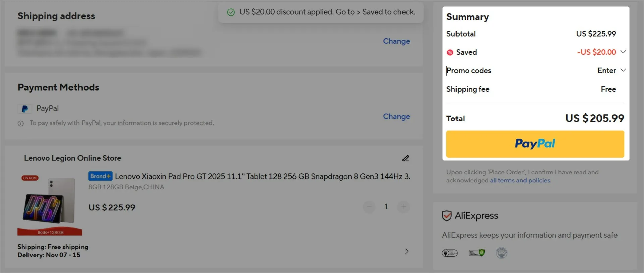Click the info icon beside PayPal safety note
Viewport: 644px width, 273px height.
tap(21, 123)
